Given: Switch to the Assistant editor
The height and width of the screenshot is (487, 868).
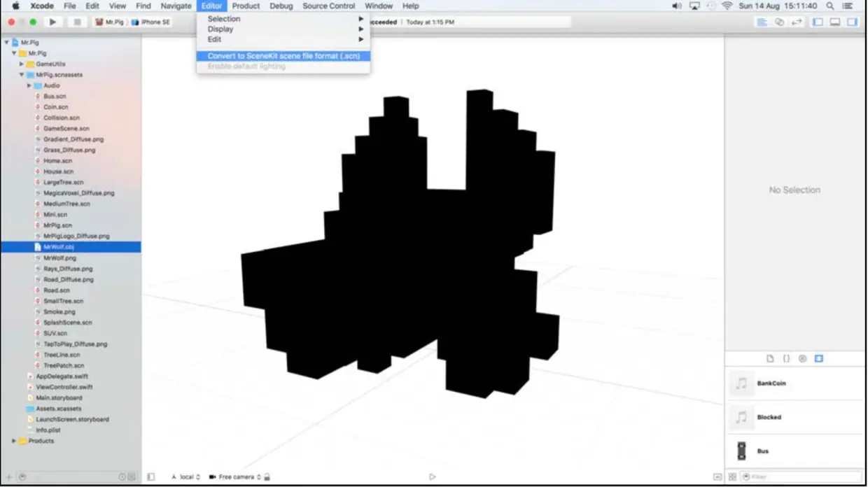Looking at the screenshot, I should click(779, 22).
